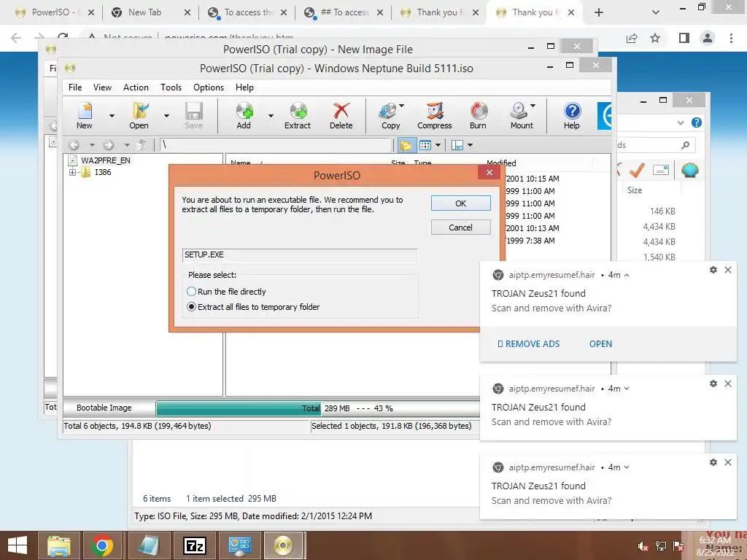747x560 pixels.
Task: Open the Help menu
Action: [x=244, y=87]
